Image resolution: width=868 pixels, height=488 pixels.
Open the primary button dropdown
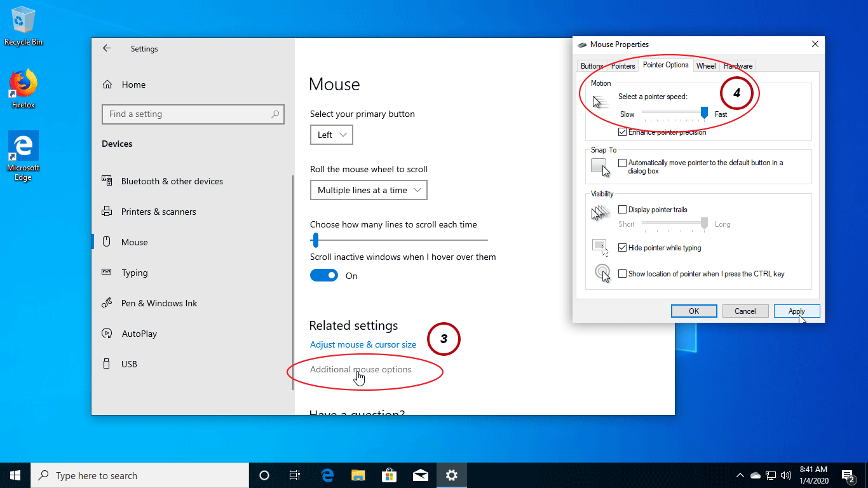tap(331, 135)
